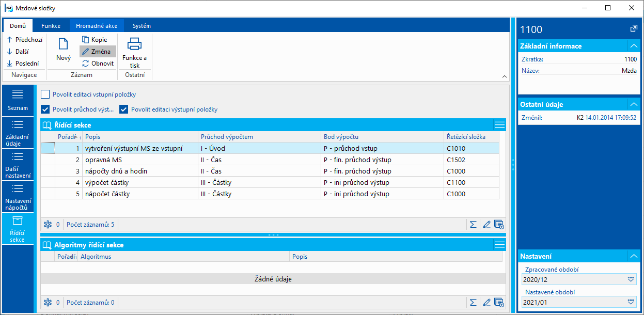Open Nastavené období dropdown 2021/01
The width and height of the screenshot is (644, 315).
coord(630,302)
